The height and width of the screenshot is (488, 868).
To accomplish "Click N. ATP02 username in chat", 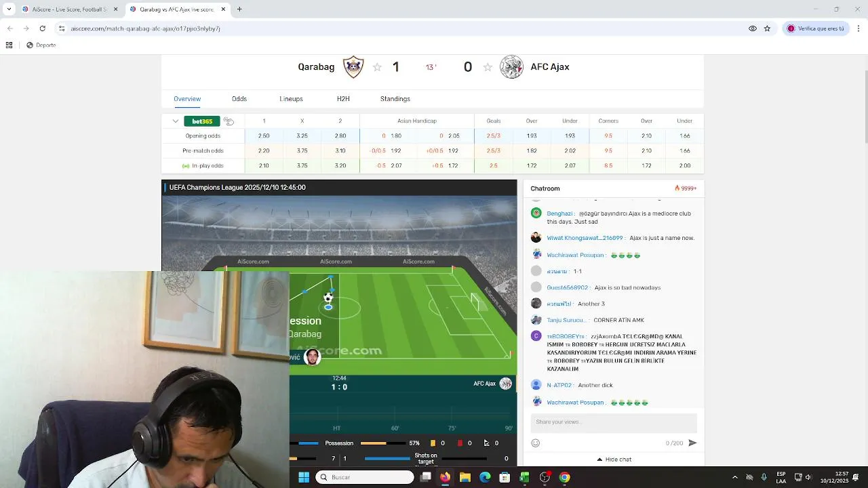I will point(559,385).
